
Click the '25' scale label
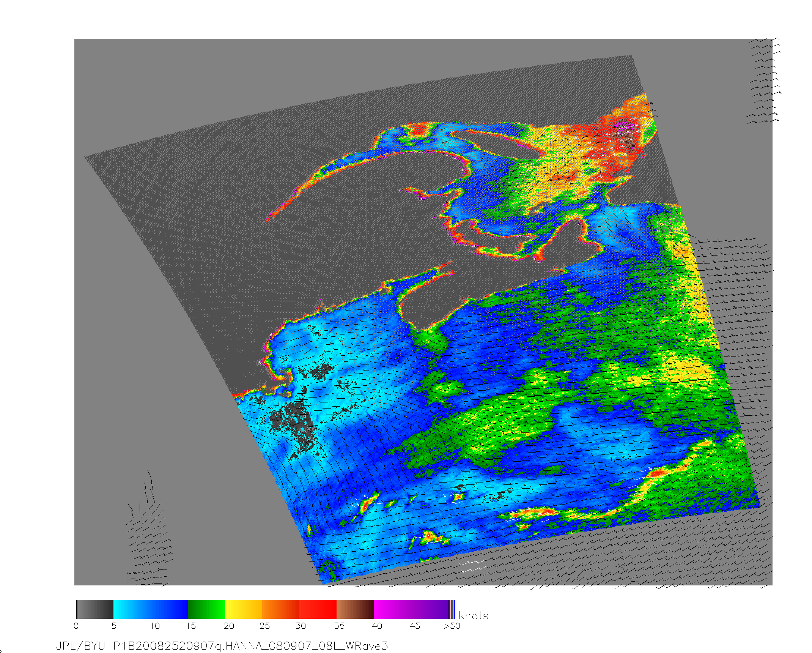[x=265, y=626]
